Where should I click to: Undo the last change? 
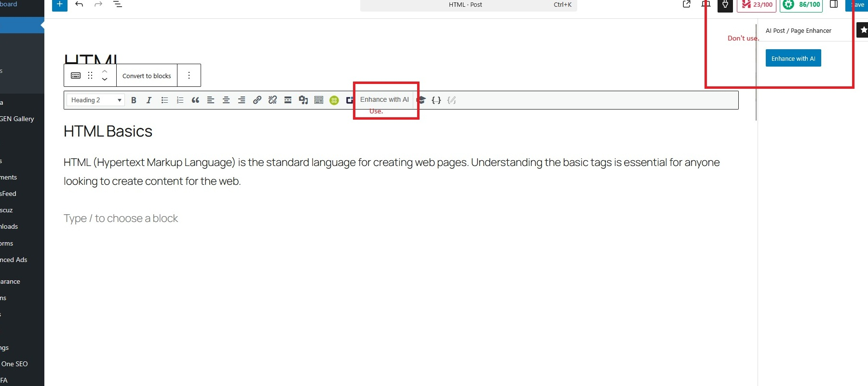[x=80, y=5]
